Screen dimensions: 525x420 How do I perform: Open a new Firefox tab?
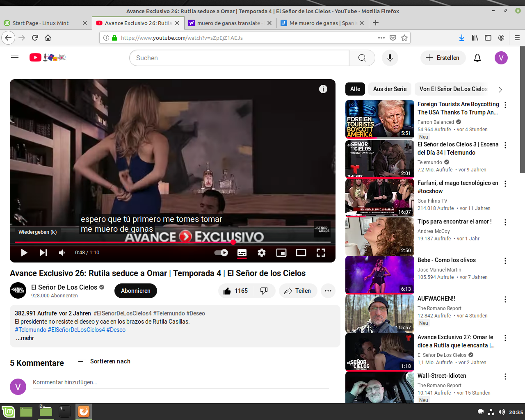click(x=376, y=23)
